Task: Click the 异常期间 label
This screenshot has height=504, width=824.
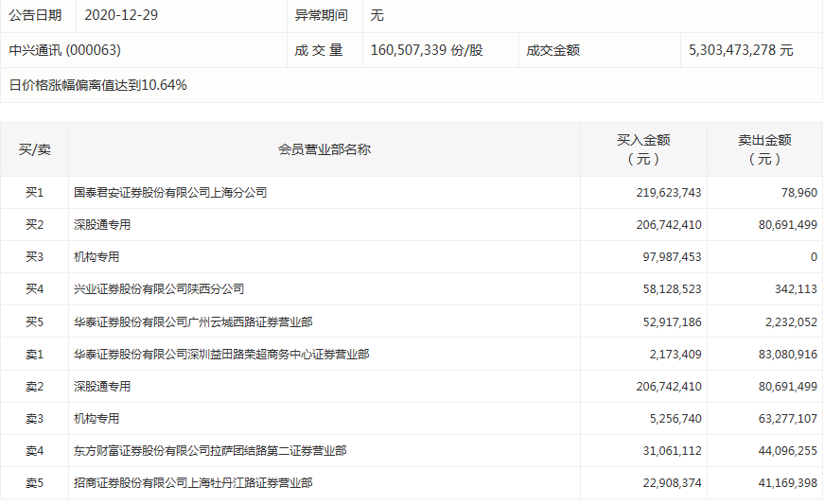Action: pyautogui.click(x=321, y=15)
